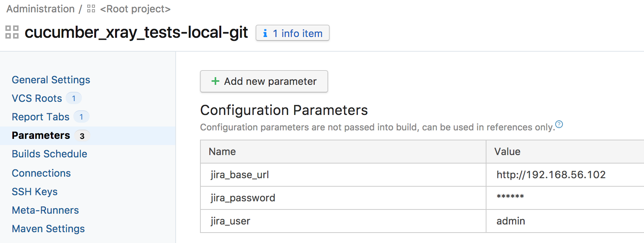
Task: Open VCS Roots section
Action: click(37, 98)
